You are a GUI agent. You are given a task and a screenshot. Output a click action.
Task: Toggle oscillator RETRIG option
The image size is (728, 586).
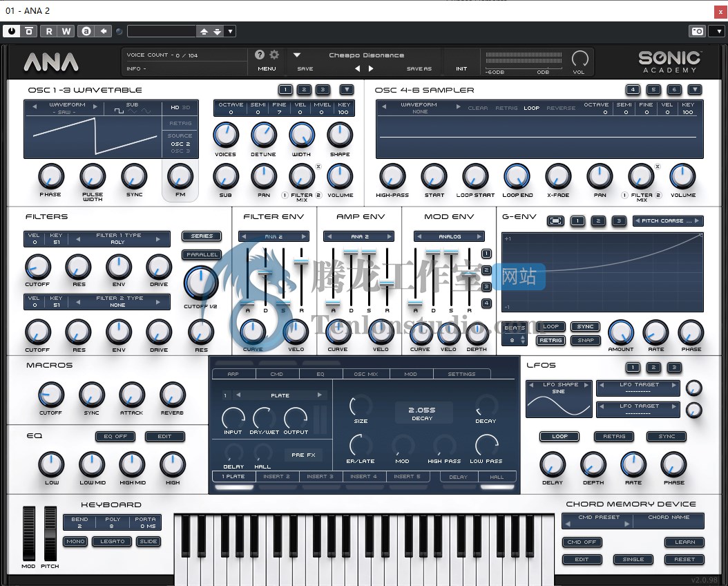click(180, 123)
